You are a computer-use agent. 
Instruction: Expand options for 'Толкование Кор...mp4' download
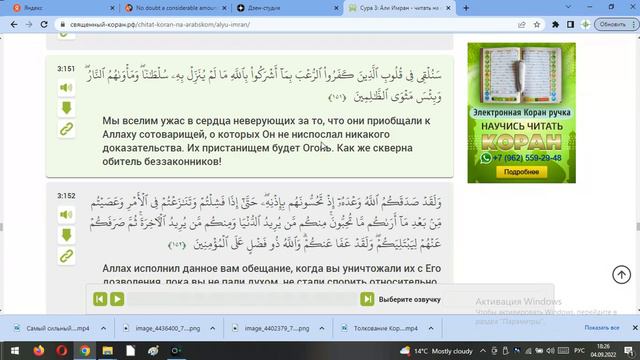(x=431, y=328)
